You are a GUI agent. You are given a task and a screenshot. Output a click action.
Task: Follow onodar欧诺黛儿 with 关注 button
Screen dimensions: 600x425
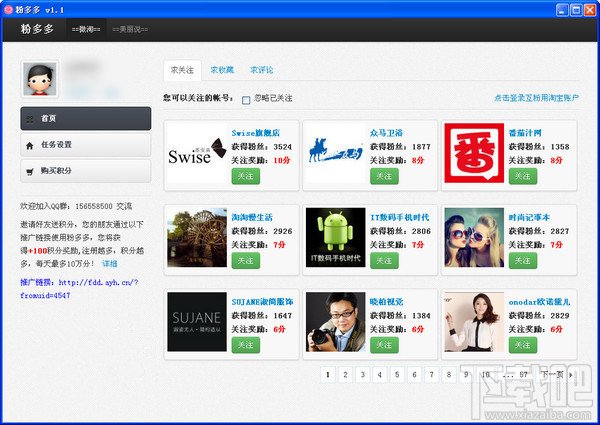click(523, 345)
